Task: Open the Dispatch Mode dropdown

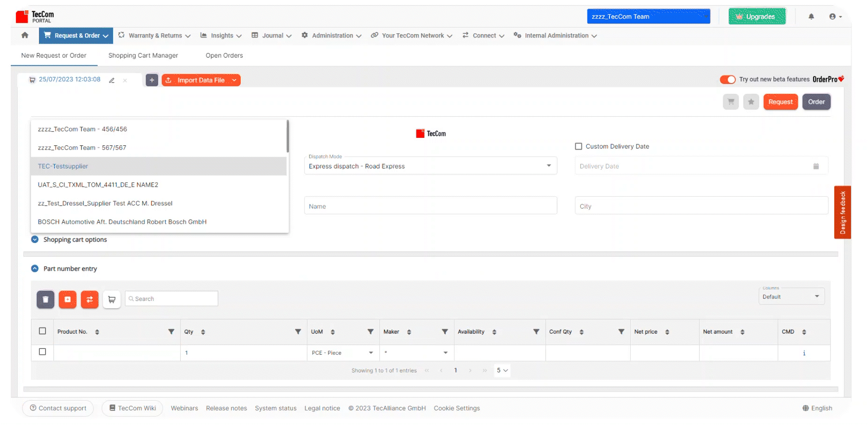Action: coord(430,166)
